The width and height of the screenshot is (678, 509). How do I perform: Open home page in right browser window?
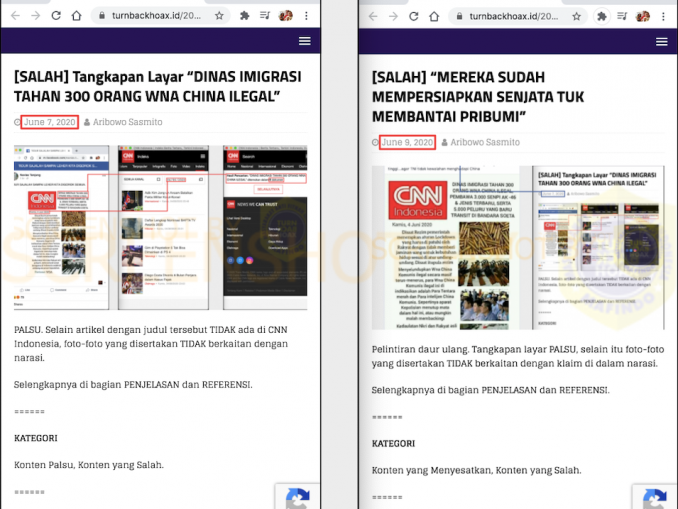pyautogui.click(x=434, y=16)
